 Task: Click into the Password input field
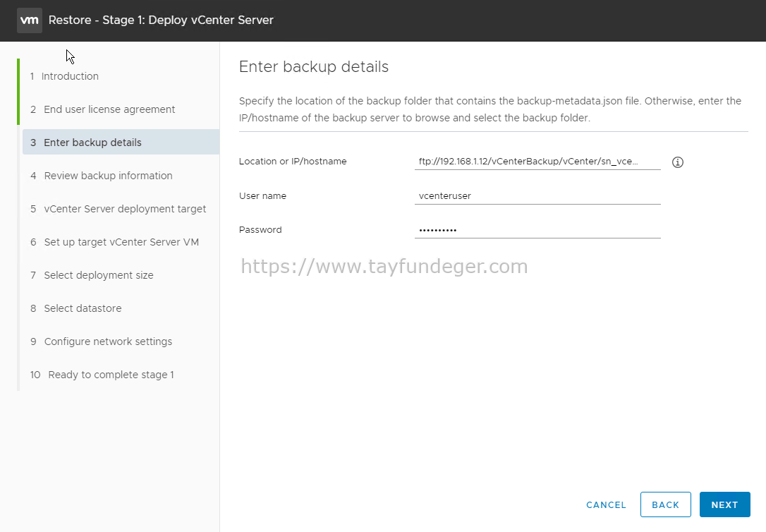point(537,229)
